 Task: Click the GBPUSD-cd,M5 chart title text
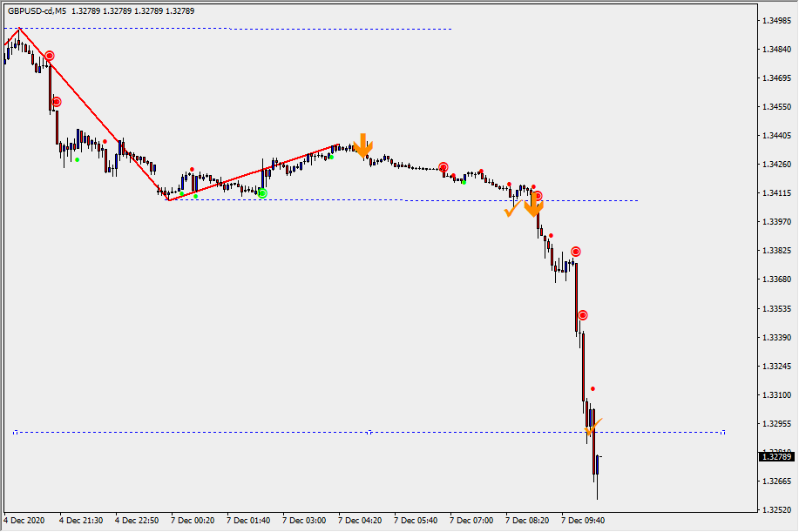[x=37, y=11]
